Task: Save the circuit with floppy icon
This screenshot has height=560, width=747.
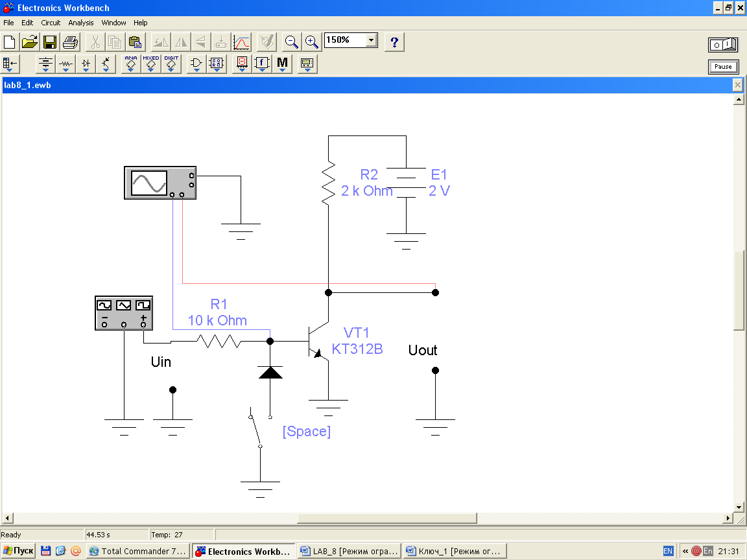Action: click(49, 42)
